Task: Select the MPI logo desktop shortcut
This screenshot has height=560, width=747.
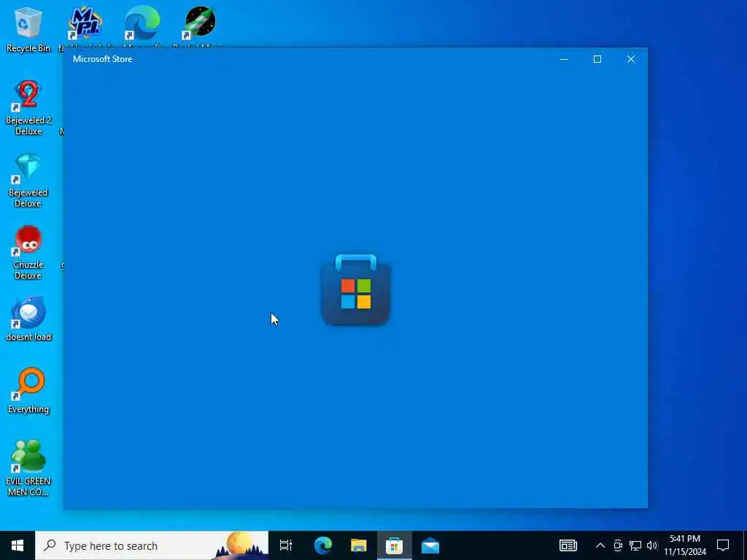Action: [85, 23]
